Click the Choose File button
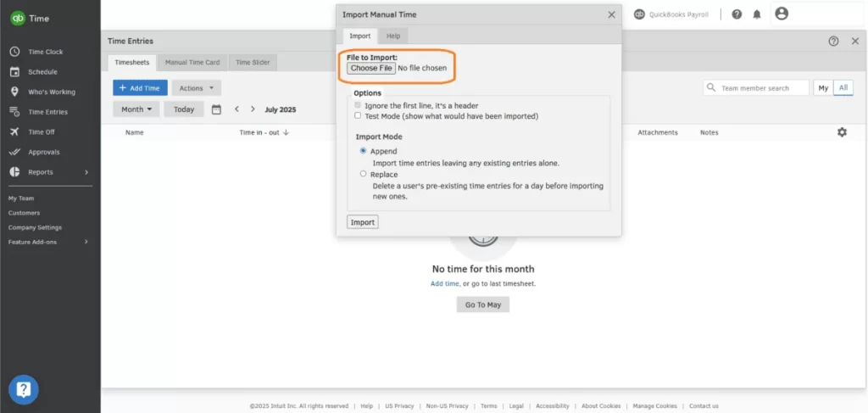Image resolution: width=868 pixels, height=413 pixels. [x=371, y=68]
